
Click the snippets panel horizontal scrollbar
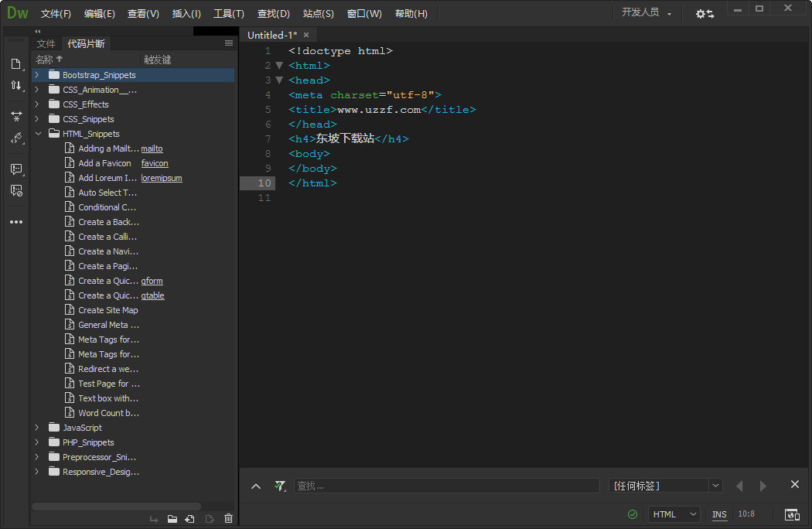click(117, 507)
